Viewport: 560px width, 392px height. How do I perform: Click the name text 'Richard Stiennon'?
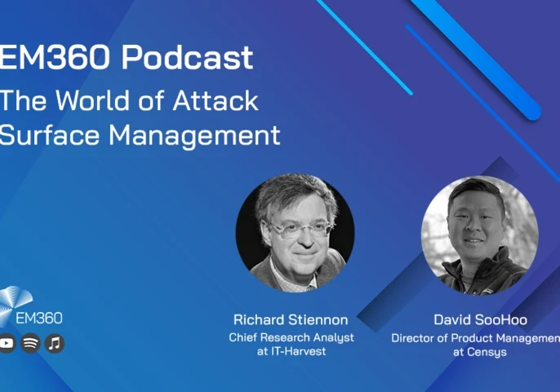pos(291,319)
